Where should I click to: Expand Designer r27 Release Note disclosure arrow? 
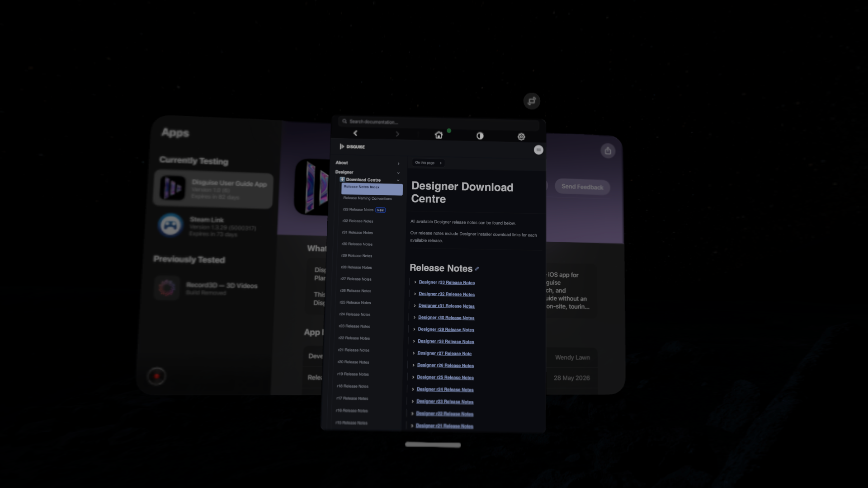(x=414, y=353)
